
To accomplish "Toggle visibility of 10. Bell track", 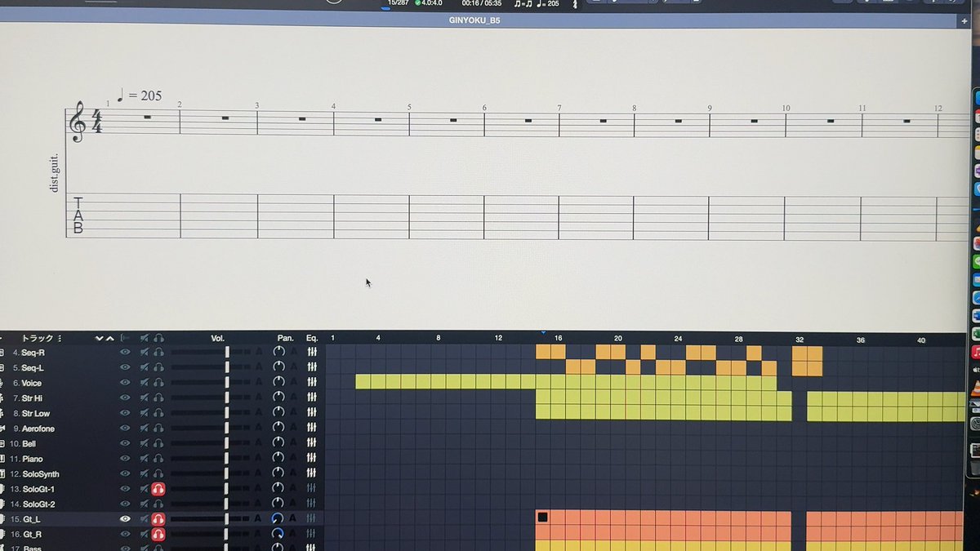I will [125, 443].
